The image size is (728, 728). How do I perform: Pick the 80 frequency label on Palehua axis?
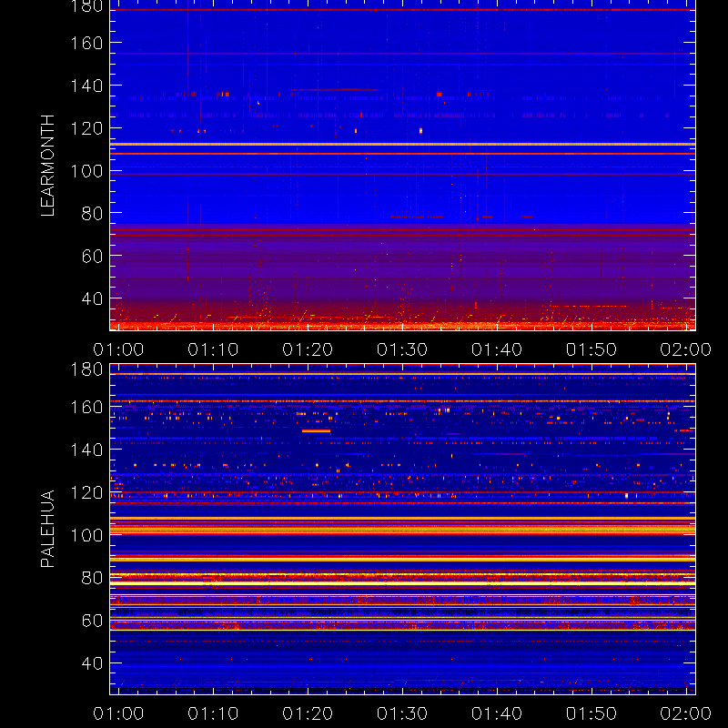point(92,578)
